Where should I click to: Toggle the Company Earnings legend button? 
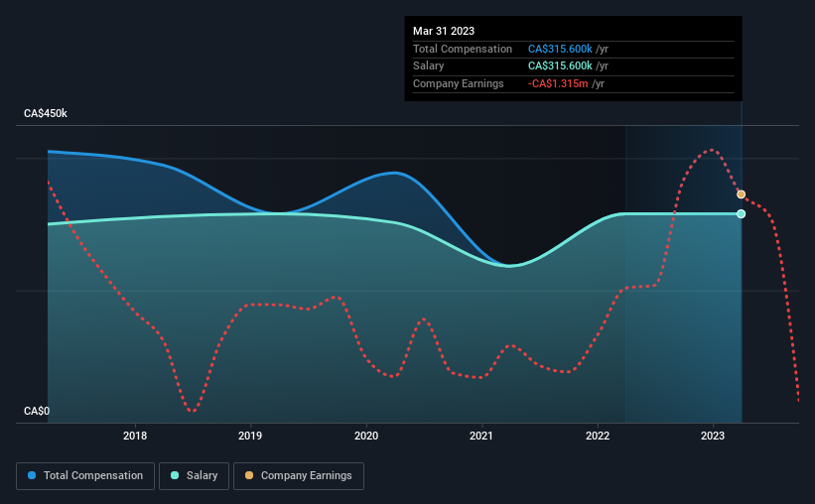pos(299,476)
